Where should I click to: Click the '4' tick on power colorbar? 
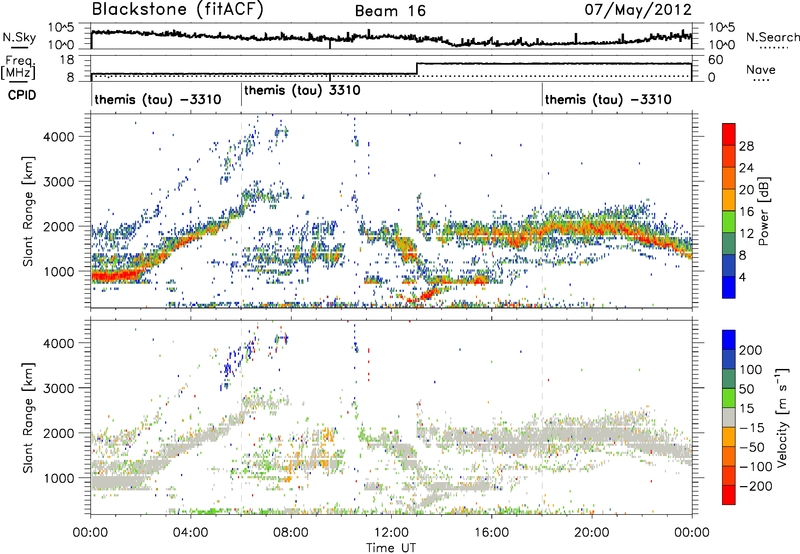click(x=743, y=277)
